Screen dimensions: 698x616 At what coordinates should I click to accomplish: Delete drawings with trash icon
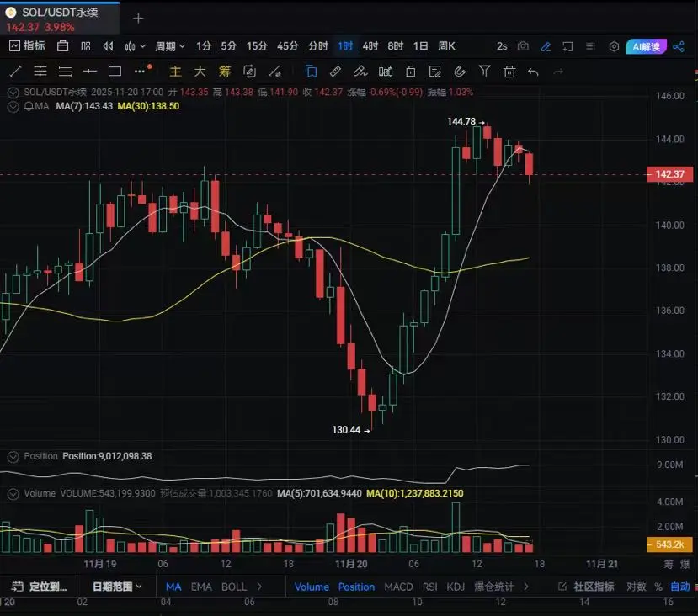(509, 72)
